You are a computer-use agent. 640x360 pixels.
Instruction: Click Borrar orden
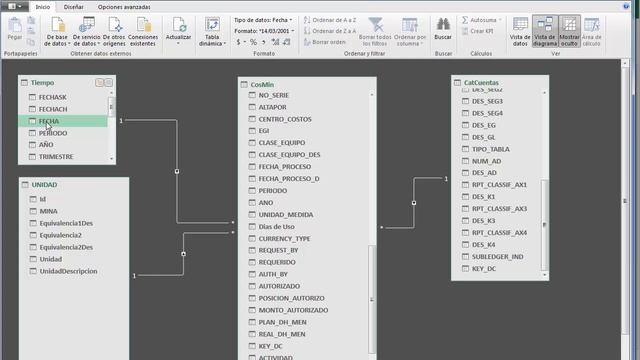tap(325, 42)
